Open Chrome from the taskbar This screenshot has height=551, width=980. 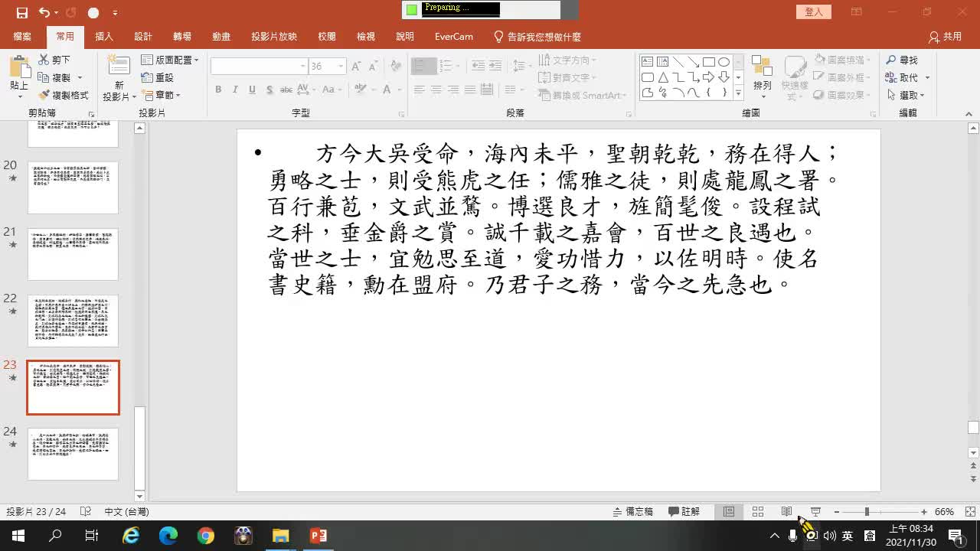205,536
